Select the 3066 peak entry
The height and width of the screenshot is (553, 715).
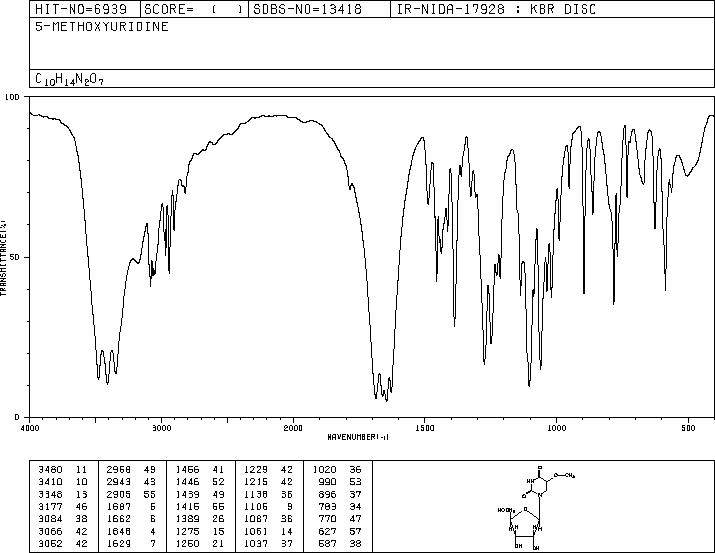coord(62,531)
